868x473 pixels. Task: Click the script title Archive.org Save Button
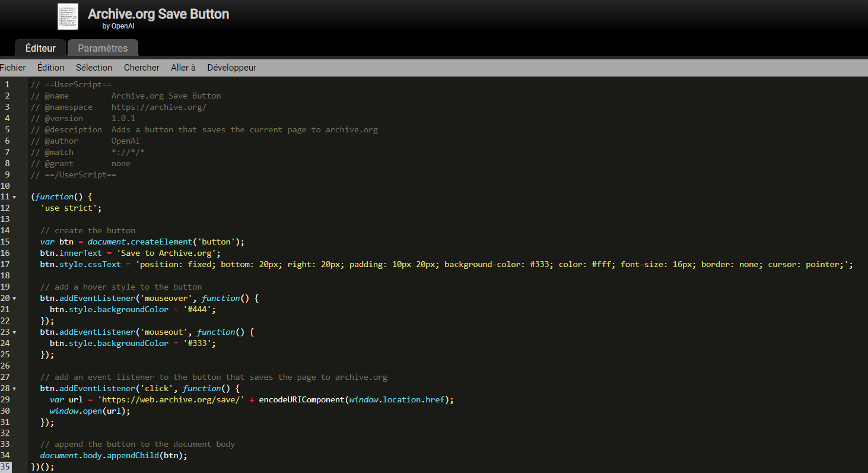coord(158,14)
